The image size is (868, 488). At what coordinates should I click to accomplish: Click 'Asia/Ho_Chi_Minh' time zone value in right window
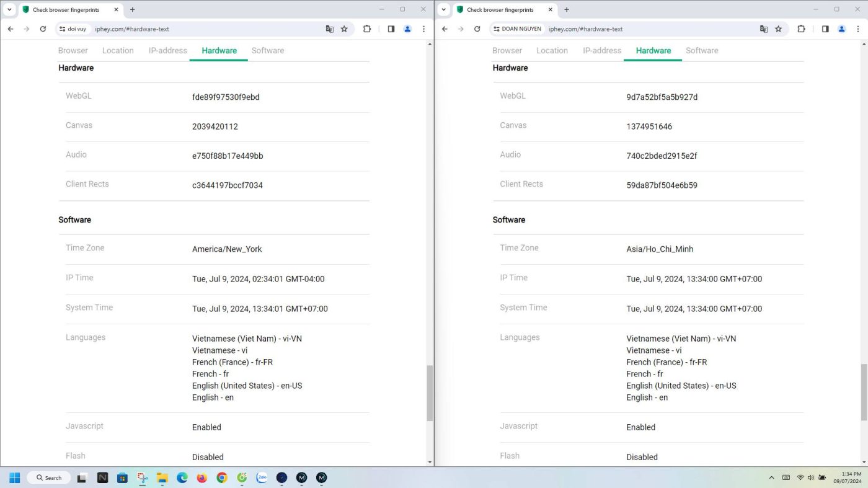660,249
